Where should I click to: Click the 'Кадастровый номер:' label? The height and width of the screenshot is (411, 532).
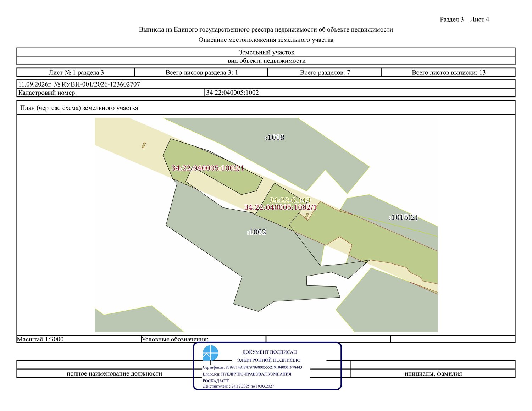tap(47, 93)
